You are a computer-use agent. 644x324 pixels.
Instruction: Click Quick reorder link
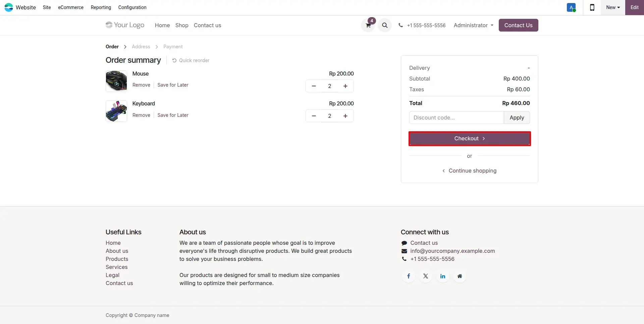[x=191, y=60]
